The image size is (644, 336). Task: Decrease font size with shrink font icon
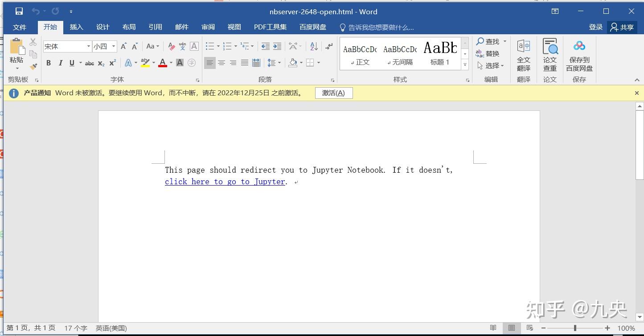(135, 46)
